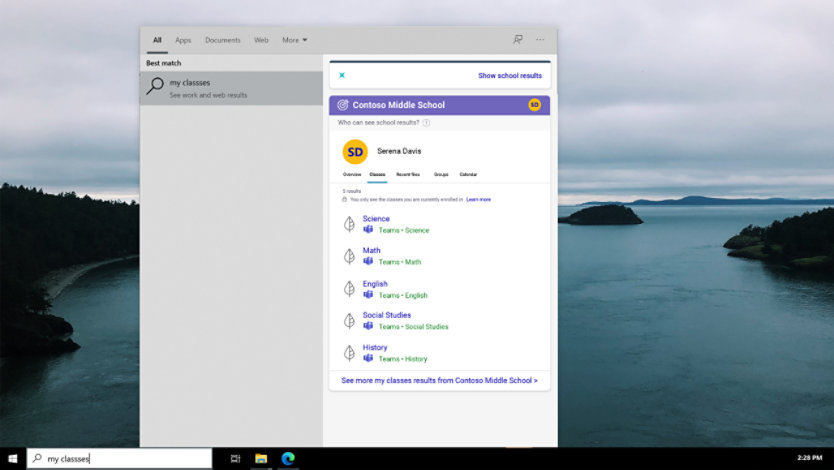Click the feedback icon in search header

[x=517, y=40]
